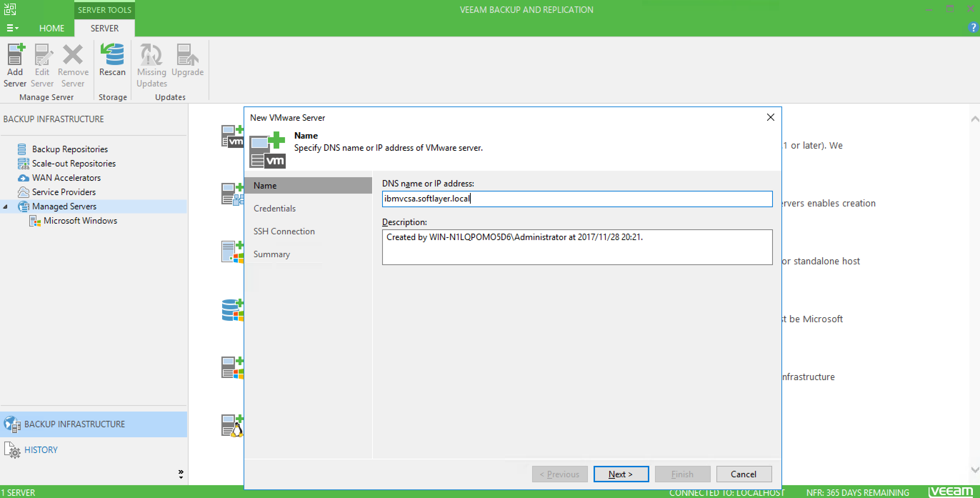Viewport: 980px width, 498px height.
Task: Switch to the HISTORY view
Action: 41,449
